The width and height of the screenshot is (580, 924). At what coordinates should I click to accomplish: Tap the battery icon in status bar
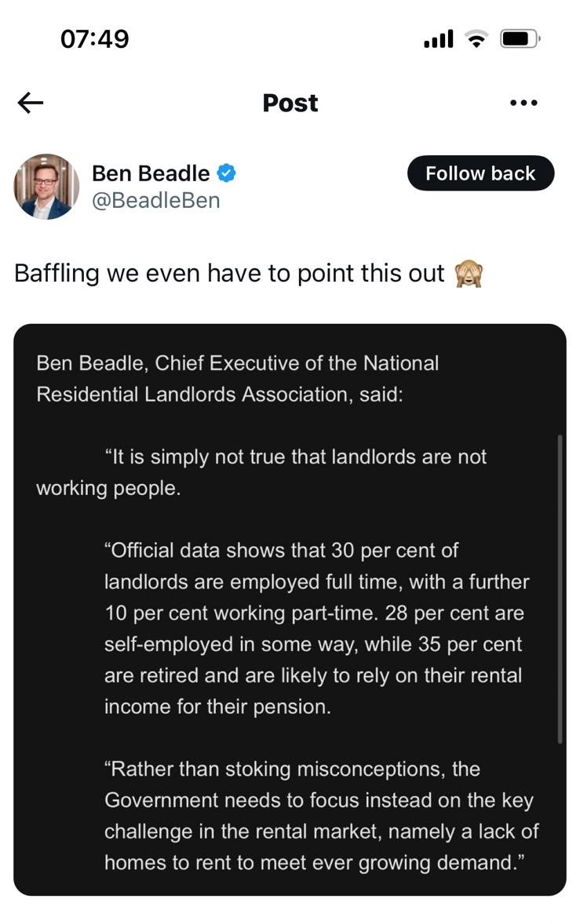click(x=520, y=38)
